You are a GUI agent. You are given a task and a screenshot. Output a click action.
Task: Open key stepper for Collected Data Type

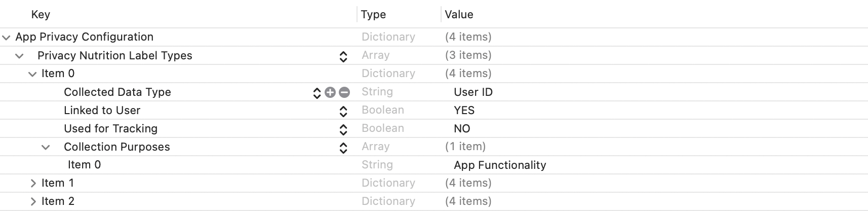tap(317, 93)
